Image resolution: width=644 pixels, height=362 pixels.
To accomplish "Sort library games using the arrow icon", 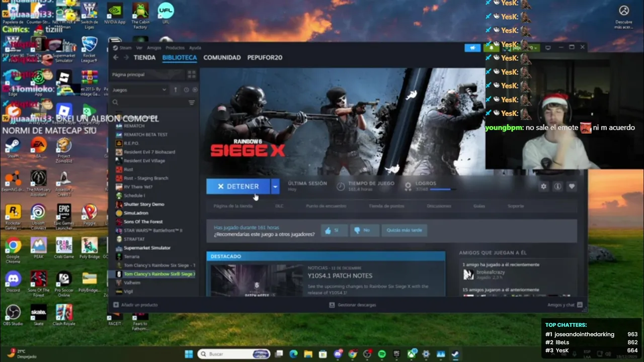I will coord(175,89).
